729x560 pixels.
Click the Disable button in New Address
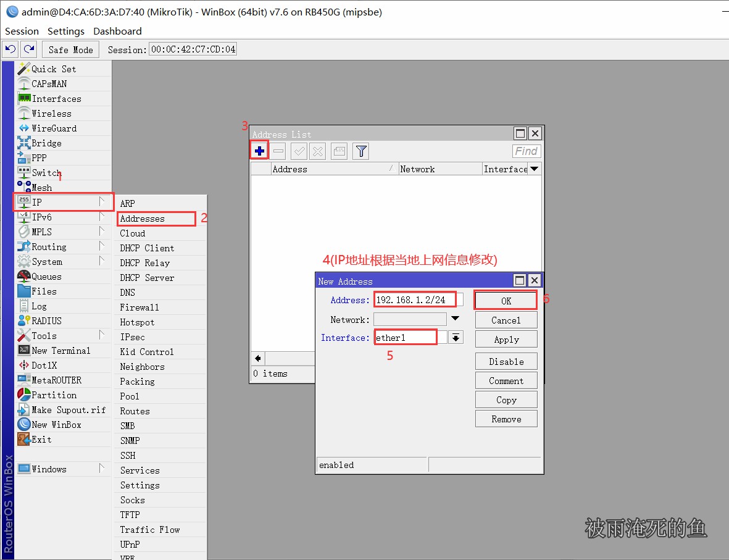506,362
